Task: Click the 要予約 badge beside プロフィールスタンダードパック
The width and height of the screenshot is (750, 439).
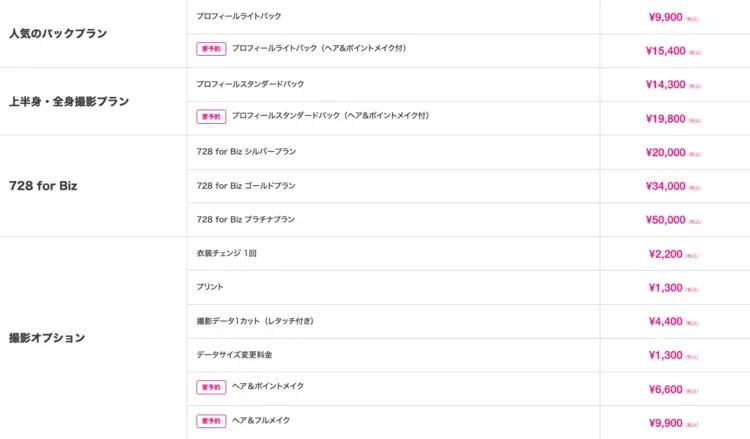Action: tap(211, 116)
